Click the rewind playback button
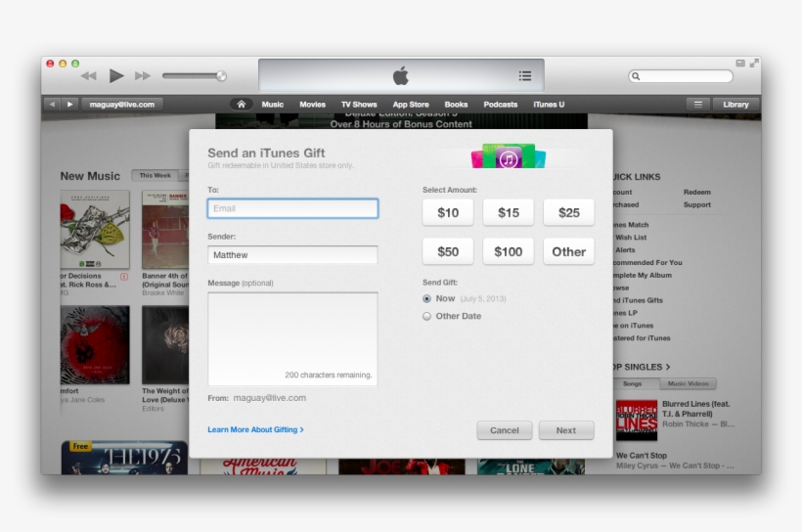This screenshot has height=532, width=802. pos(88,76)
